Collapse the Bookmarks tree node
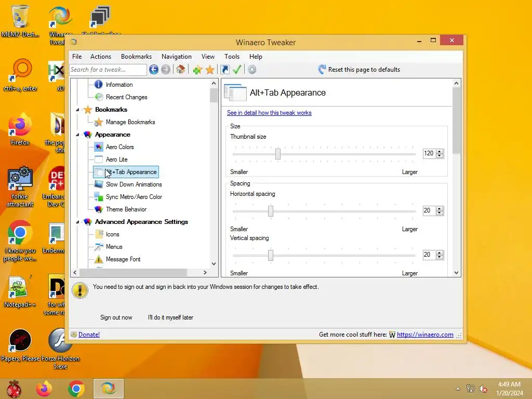The height and width of the screenshot is (399, 532). tap(77, 110)
